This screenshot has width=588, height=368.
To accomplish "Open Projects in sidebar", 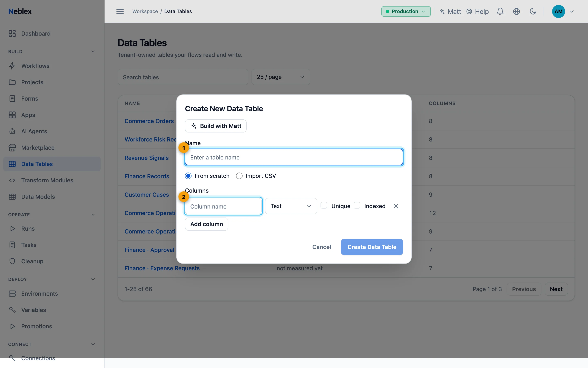I will click(x=52, y=82).
